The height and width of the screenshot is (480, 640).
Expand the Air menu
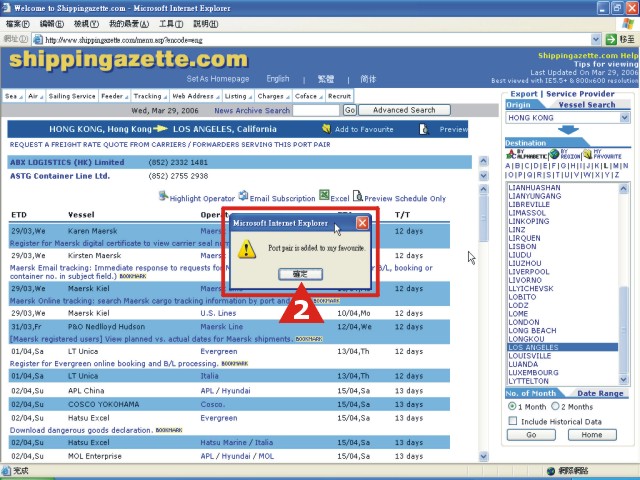(36, 96)
